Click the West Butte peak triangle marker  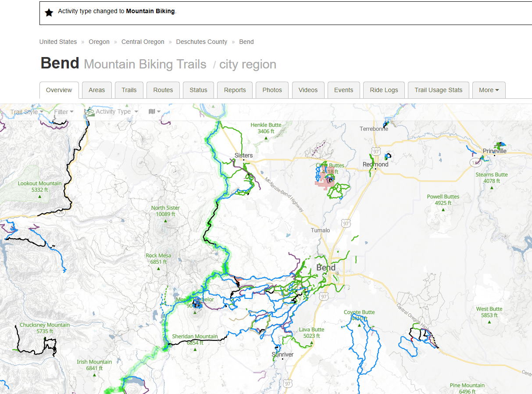(489, 322)
